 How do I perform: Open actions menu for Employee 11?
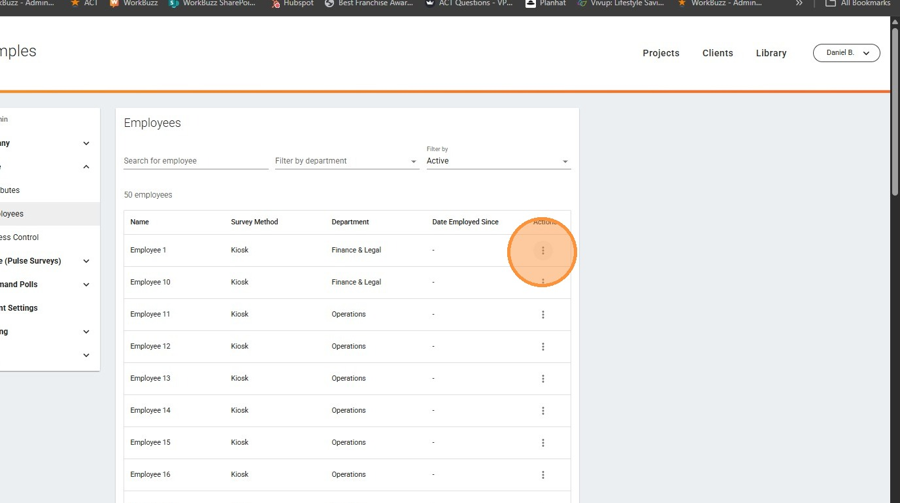[542, 315]
